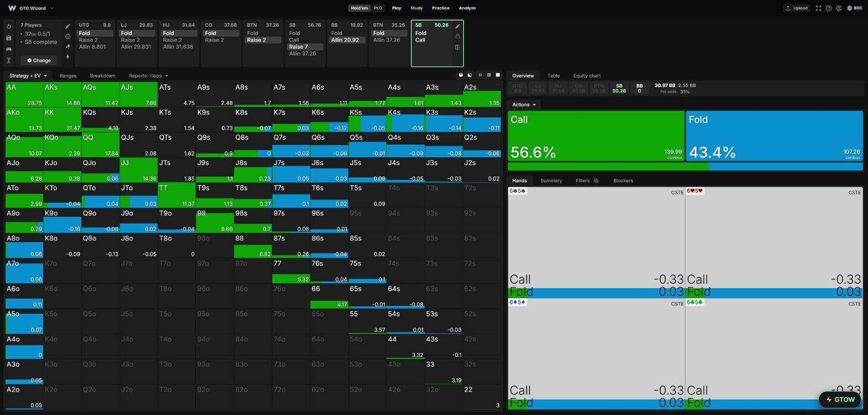
Task: Click the compare columns icon in SB 50.26 card
Action: pos(458,47)
